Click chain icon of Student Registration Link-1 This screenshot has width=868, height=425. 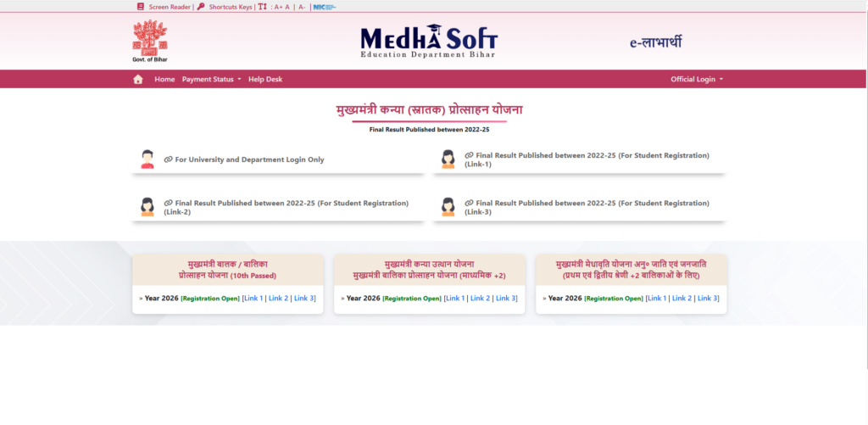(469, 155)
